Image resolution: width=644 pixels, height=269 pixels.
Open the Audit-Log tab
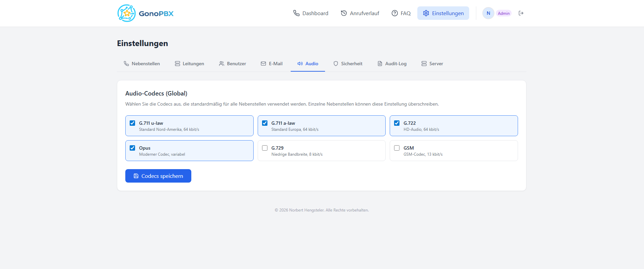click(x=392, y=64)
